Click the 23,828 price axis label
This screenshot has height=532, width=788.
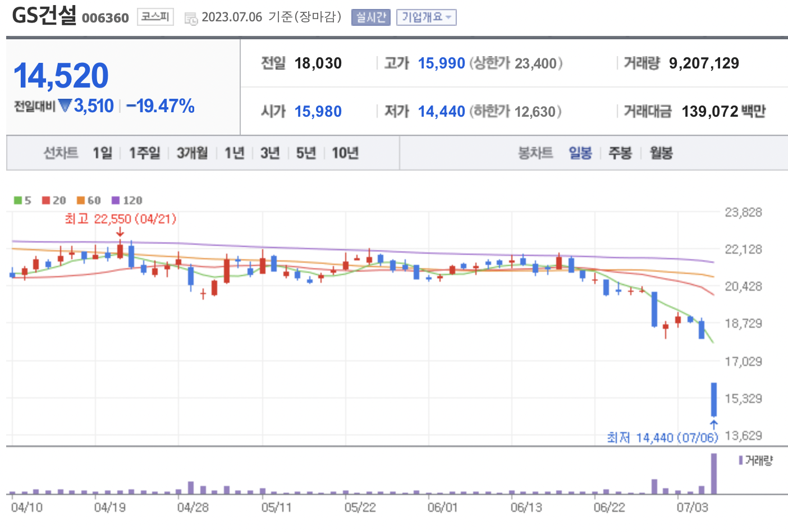[743, 212]
